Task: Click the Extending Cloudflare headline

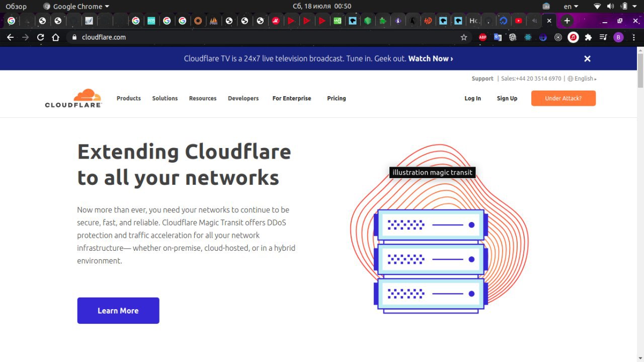Action: coord(184,165)
